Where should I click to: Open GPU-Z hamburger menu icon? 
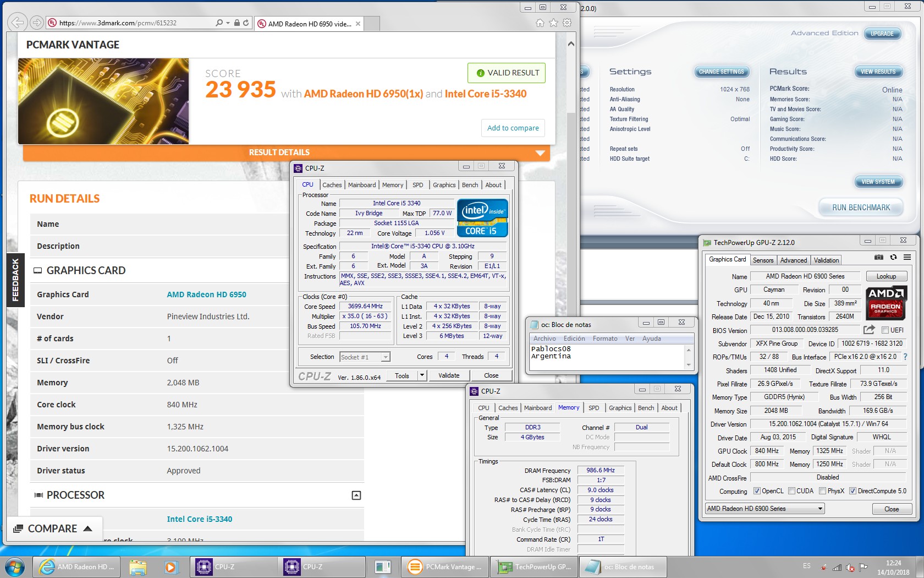(x=908, y=257)
